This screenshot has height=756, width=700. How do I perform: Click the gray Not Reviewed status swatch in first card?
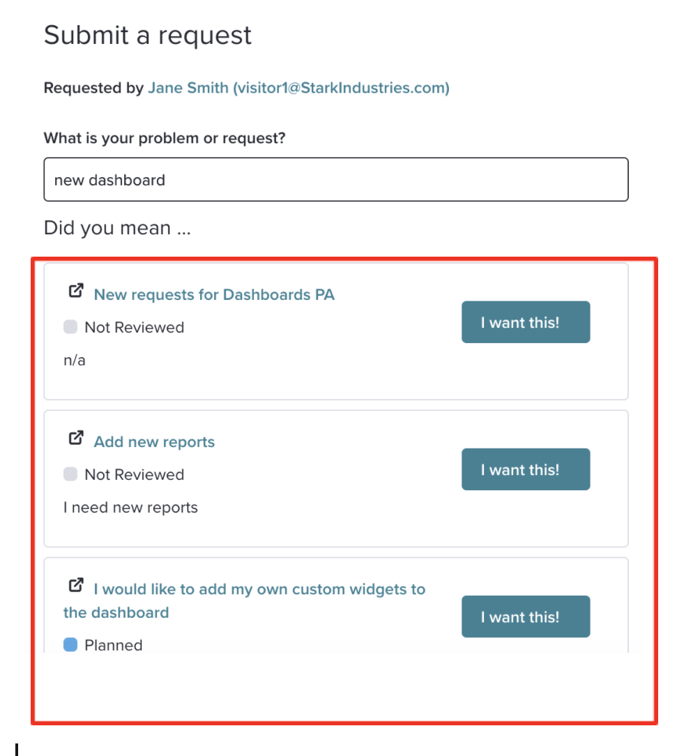pyautogui.click(x=70, y=327)
